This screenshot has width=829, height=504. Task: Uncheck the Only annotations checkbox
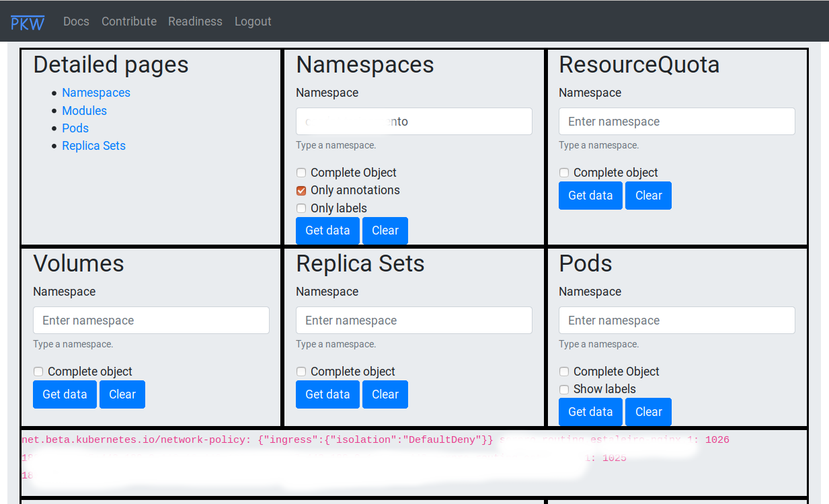[301, 191]
